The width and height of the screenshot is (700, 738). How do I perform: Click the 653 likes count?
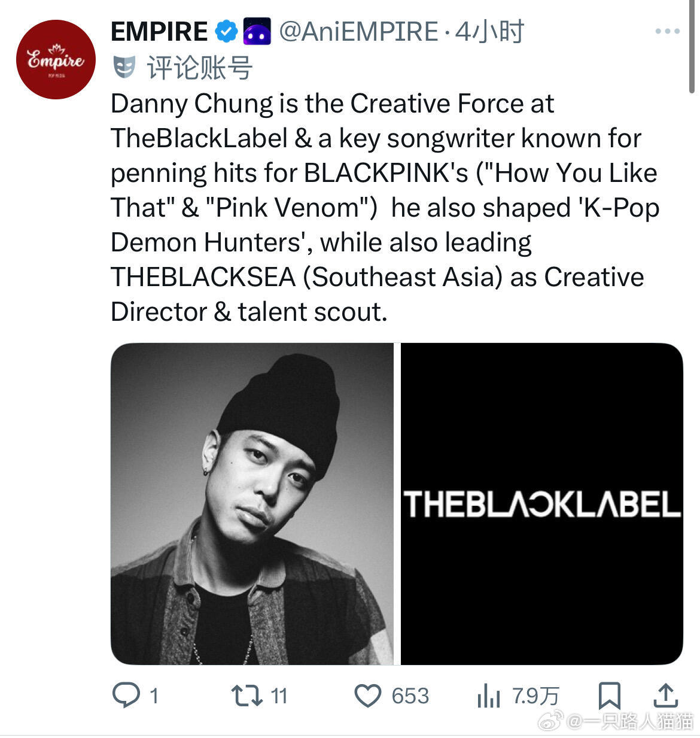click(x=410, y=696)
